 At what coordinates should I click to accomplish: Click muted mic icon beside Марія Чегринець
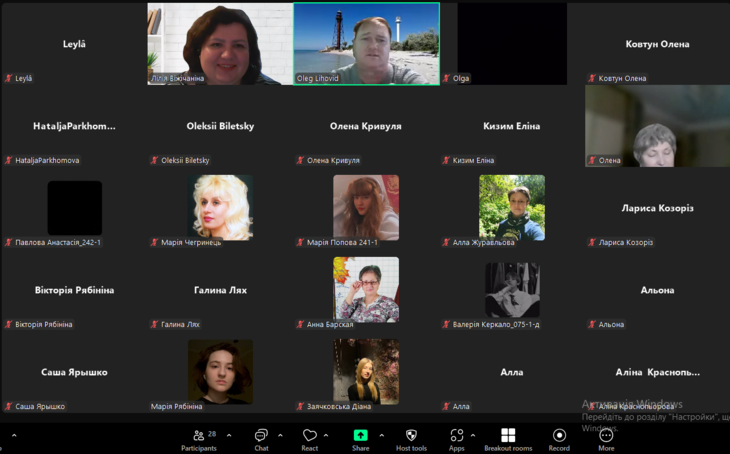pos(155,242)
